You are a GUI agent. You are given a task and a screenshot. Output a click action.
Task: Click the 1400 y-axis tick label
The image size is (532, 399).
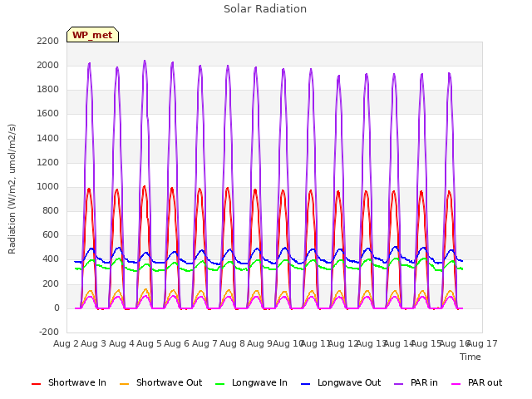48,138
